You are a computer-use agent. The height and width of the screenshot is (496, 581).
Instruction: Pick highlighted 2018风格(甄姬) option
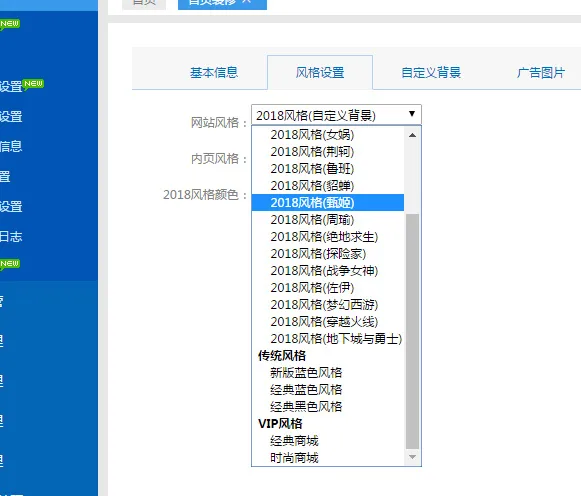(328, 203)
